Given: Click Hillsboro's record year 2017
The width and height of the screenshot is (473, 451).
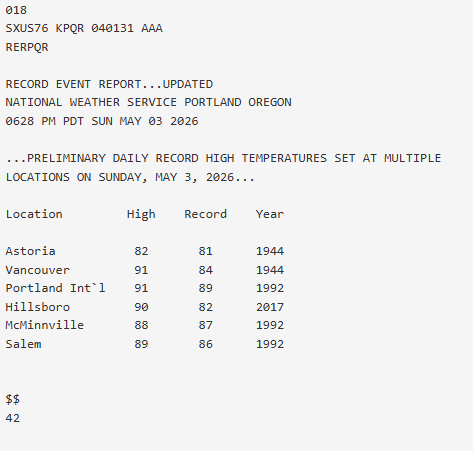Looking at the screenshot, I should 270,307.
